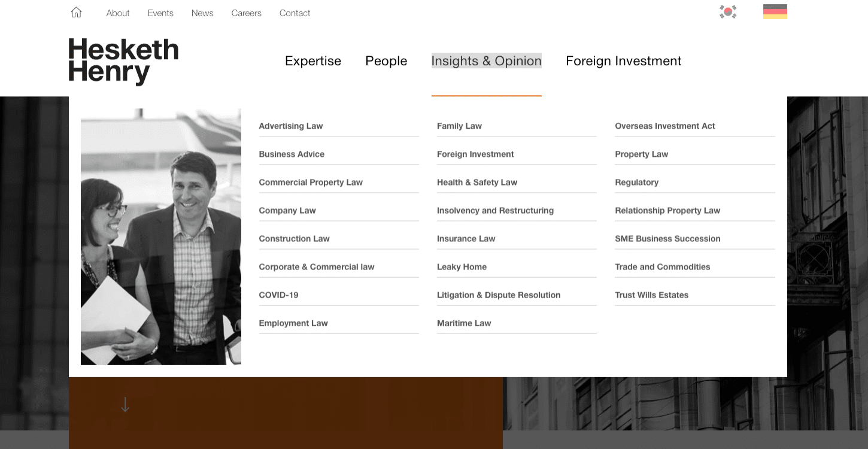Open the People menu

point(386,61)
